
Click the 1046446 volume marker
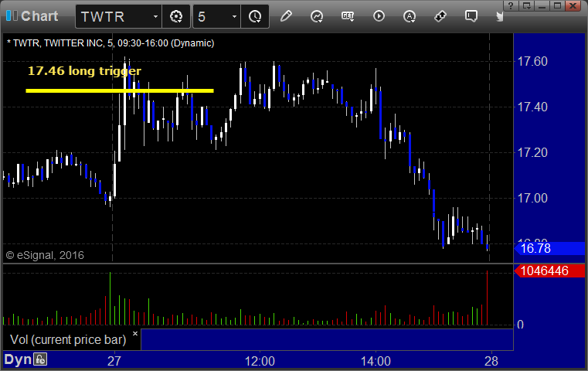[549, 271]
